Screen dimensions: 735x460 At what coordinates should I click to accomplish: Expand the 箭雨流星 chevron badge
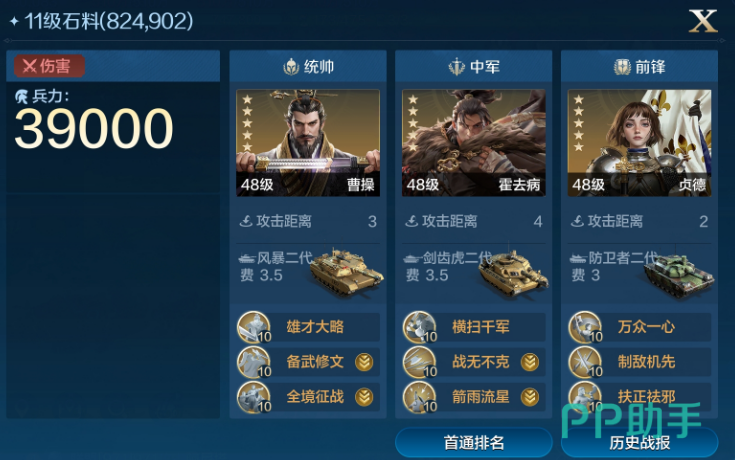click(530, 397)
